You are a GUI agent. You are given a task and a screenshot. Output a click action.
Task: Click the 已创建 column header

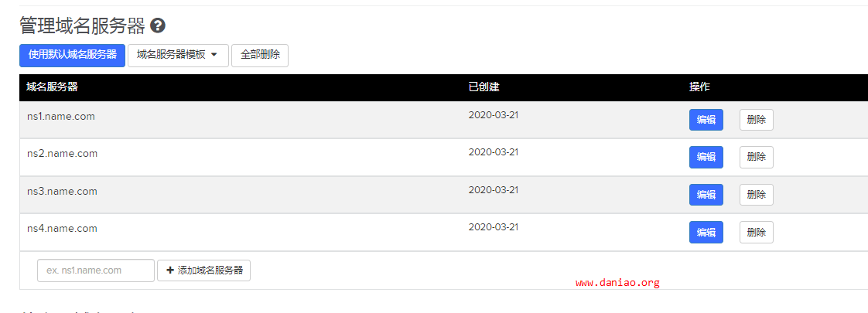click(484, 87)
